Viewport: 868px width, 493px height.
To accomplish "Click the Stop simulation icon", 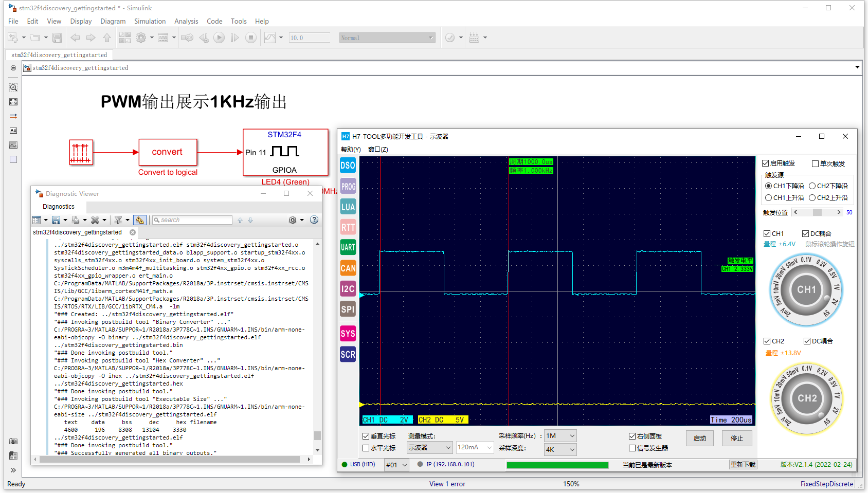I will (251, 38).
